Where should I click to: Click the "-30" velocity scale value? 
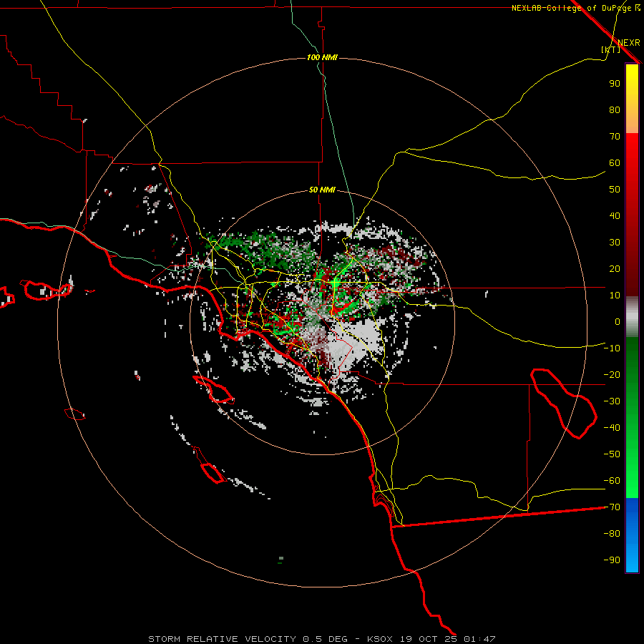(x=612, y=401)
